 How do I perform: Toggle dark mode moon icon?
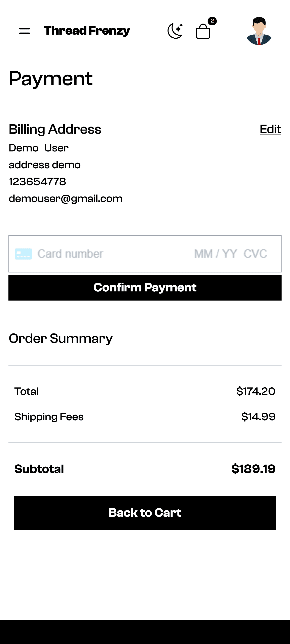coord(175,31)
